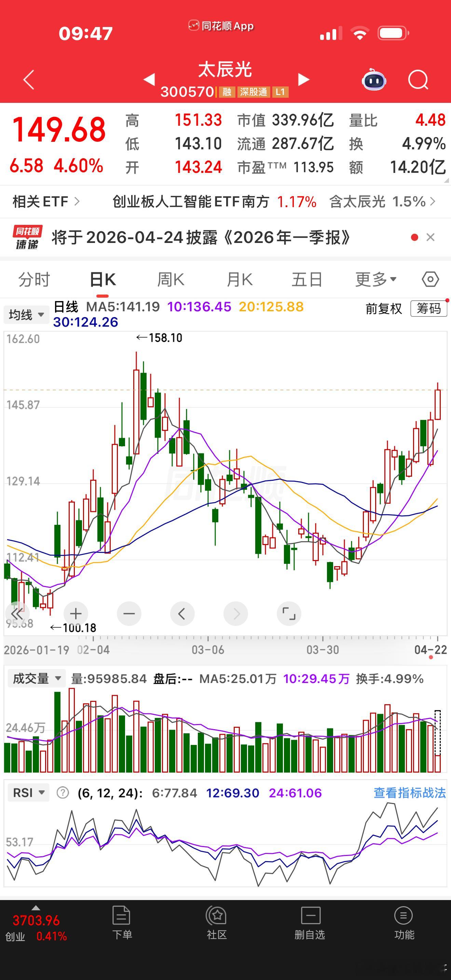Image resolution: width=451 pixels, height=980 pixels.
Task: Open the RSI indicator dropdown
Action: pyautogui.click(x=29, y=793)
